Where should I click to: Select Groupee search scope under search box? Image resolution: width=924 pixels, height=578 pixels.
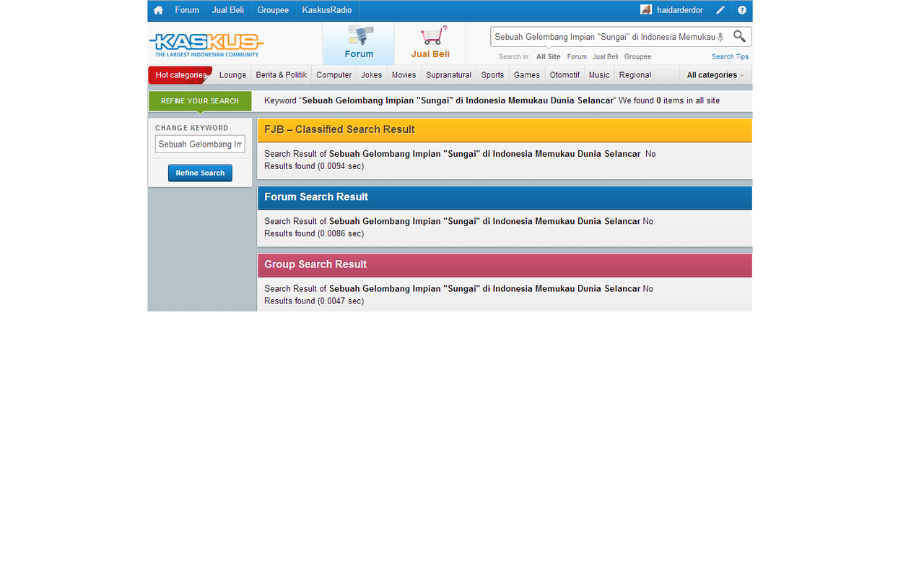pos(638,56)
